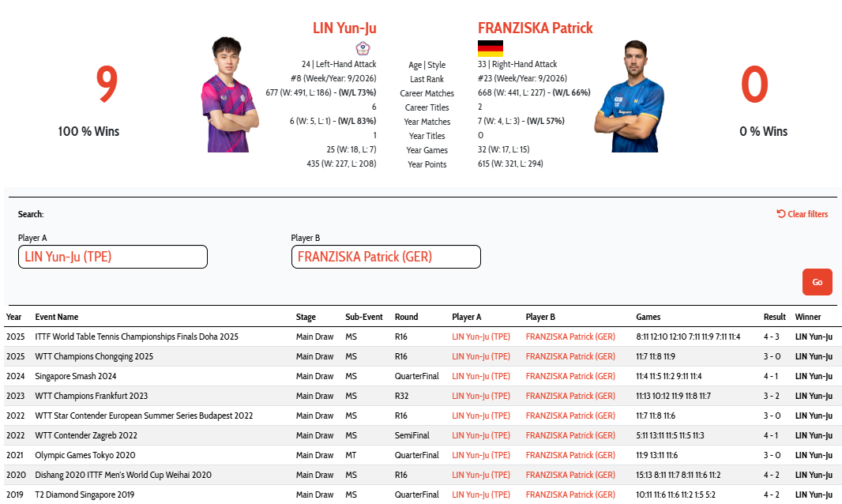
Task: Click the 'Year Points' label
Action: click(427, 164)
